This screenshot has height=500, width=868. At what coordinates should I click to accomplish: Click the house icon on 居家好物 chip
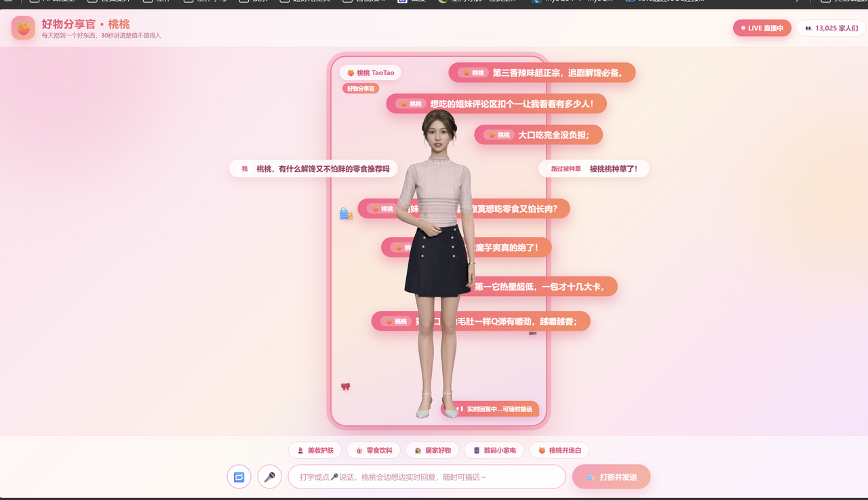[418, 451]
